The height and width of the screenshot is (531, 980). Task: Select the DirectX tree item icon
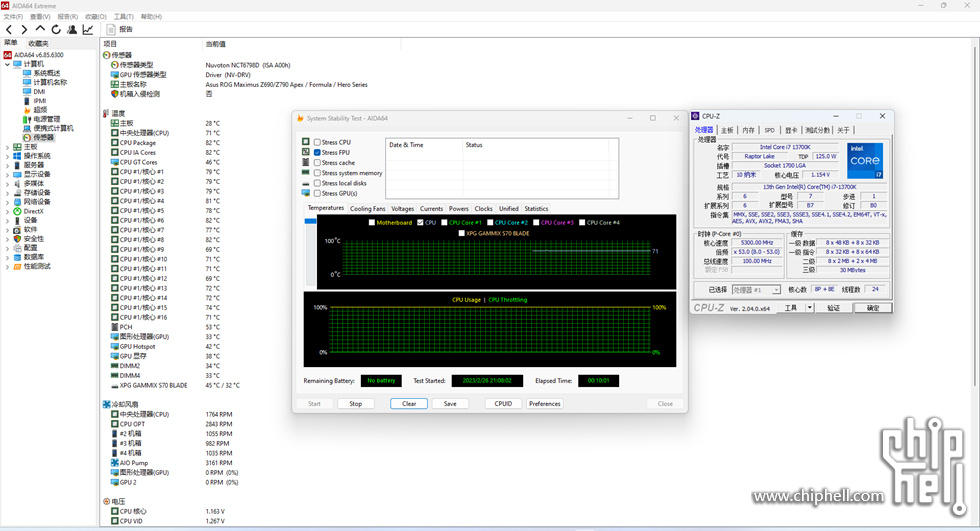click(17, 211)
